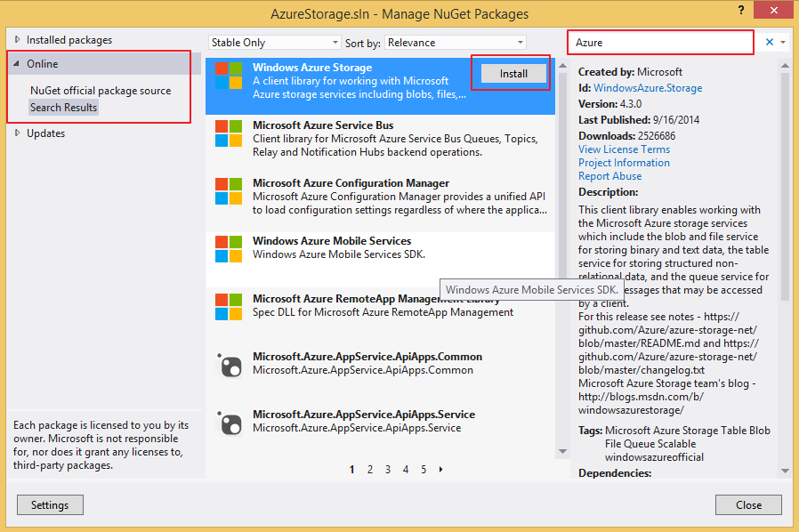The image size is (799, 532).
Task: Click the package list scrollbar thumb
Action: [x=562, y=176]
